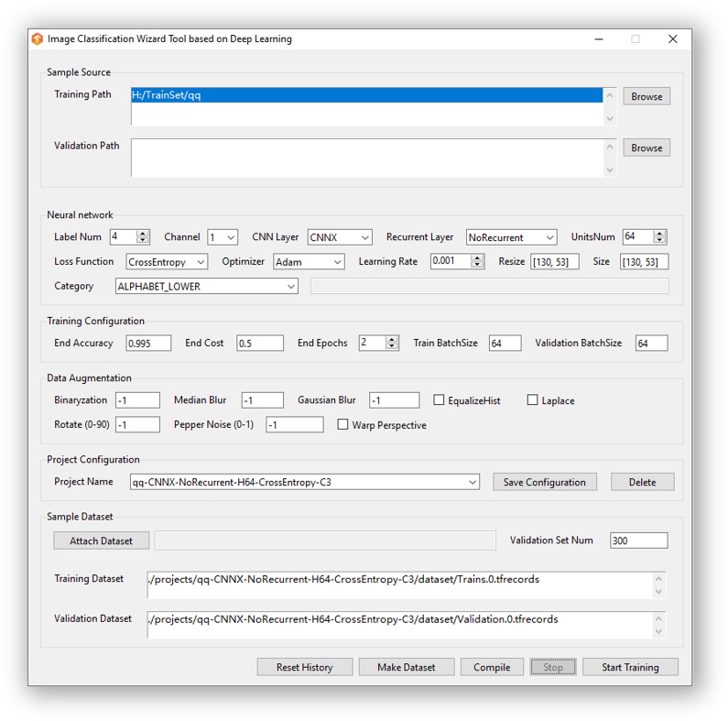Image resolution: width=728 pixels, height=721 pixels.
Task: Enable the Warp Perspective checkbox
Action: coord(342,424)
